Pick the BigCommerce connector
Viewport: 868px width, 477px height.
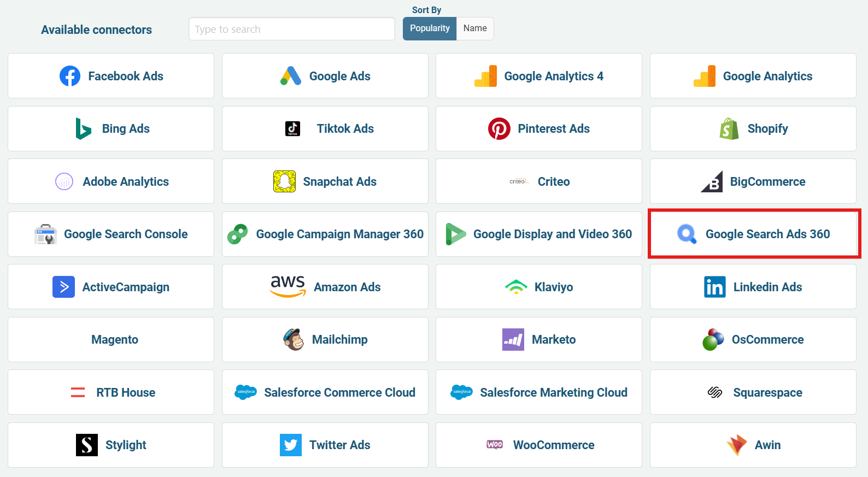(x=753, y=181)
